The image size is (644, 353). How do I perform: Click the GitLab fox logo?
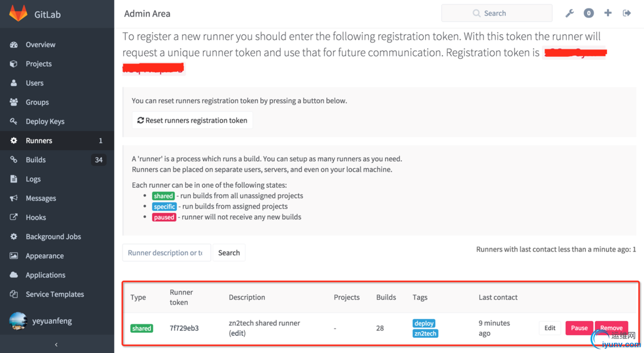pos(18,14)
